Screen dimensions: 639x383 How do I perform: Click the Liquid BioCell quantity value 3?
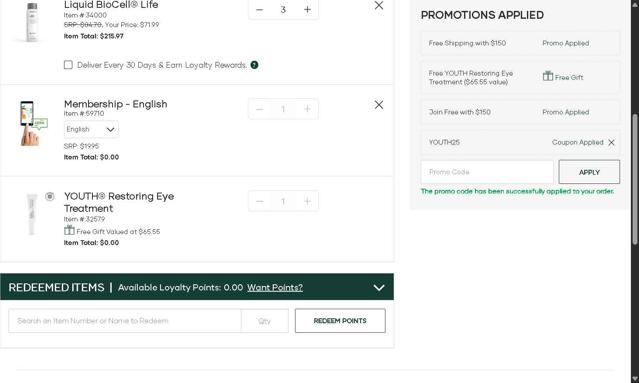(283, 9)
